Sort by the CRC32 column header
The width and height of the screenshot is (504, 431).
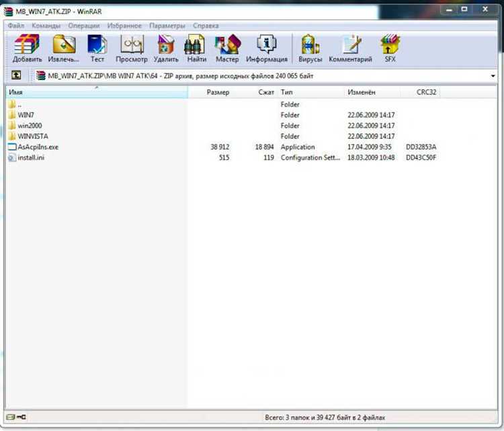pyautogui.click(x=426, y=92)
